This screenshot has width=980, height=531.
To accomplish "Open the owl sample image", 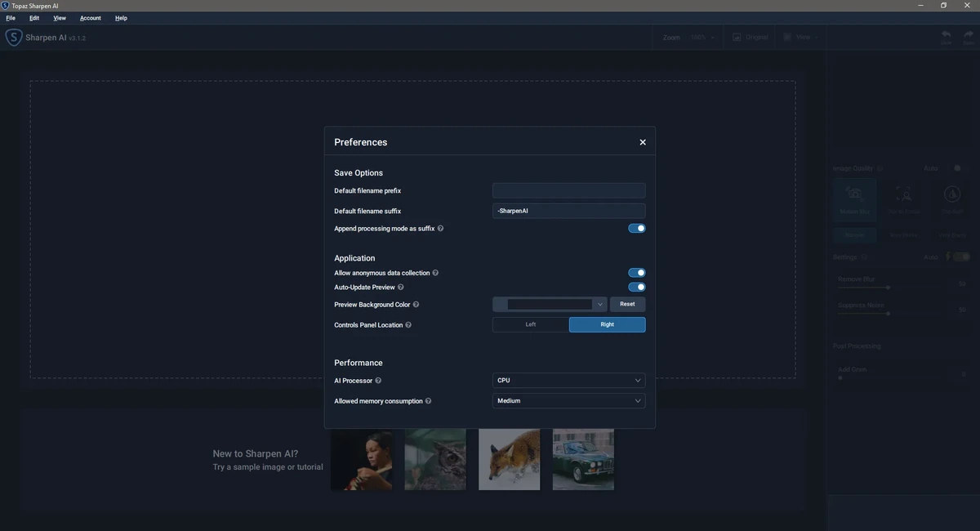I will [x=435, y=460].
